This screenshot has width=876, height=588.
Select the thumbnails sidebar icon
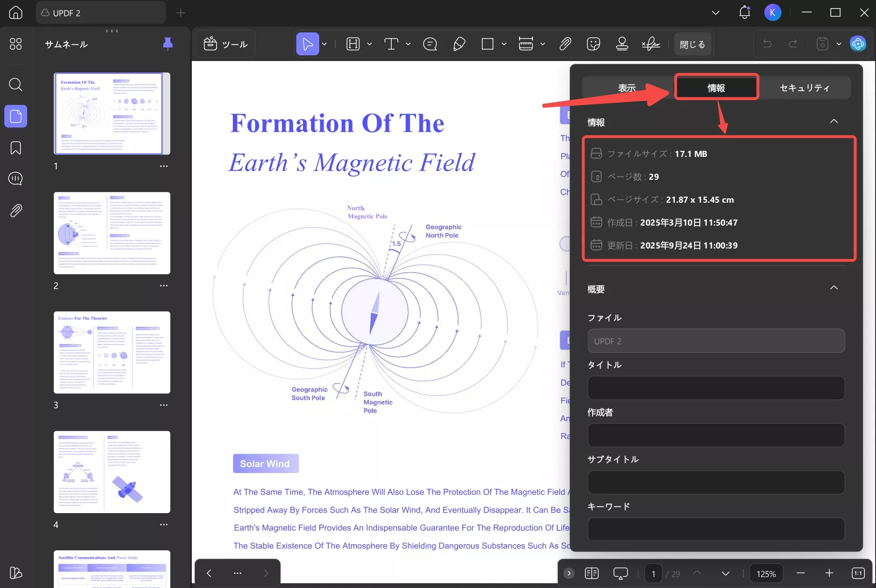(16, 116)
